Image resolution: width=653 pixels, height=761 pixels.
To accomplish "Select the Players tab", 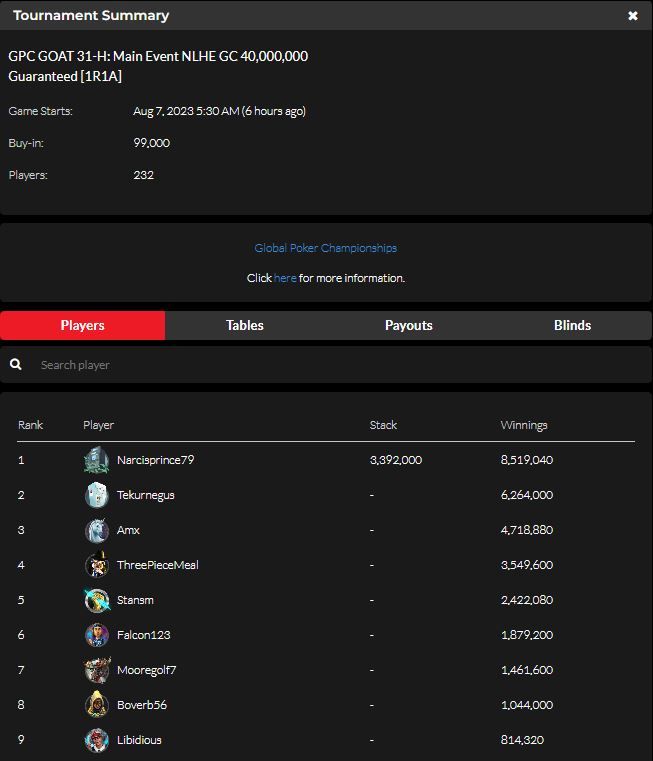I will [x=82, y=325].
